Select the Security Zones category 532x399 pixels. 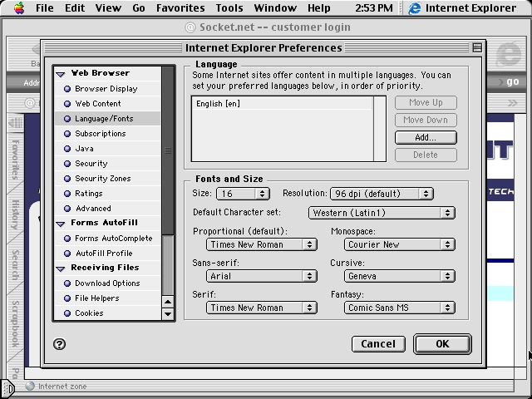point(107,179)
